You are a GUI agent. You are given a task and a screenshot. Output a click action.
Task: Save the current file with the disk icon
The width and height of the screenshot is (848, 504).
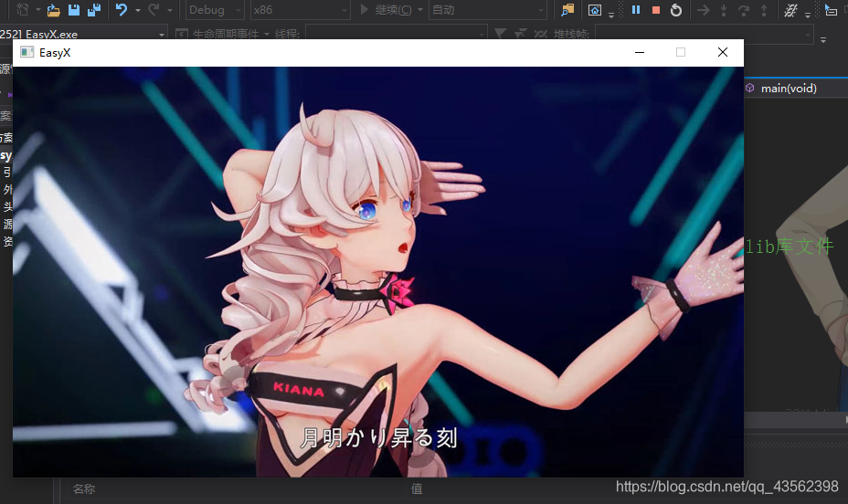point(74,10)
